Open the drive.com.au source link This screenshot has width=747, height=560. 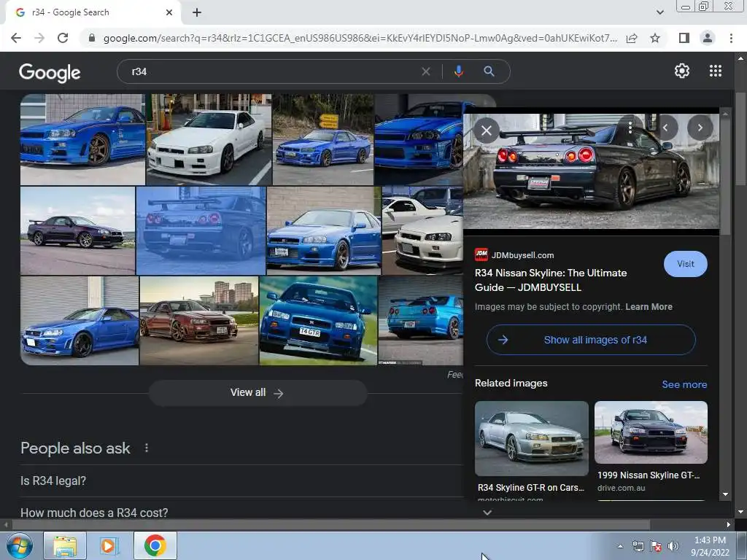[622, 488]
